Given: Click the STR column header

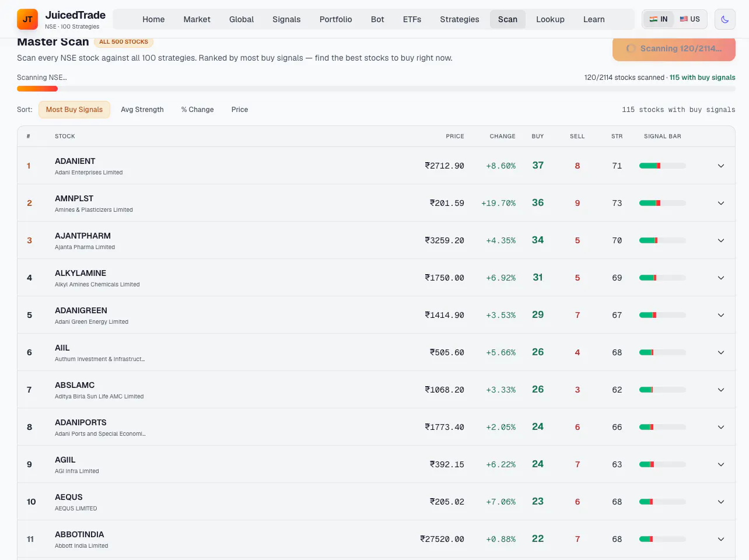Looking at the screenshot, I should pyautogui.click(x=617, y=136).
